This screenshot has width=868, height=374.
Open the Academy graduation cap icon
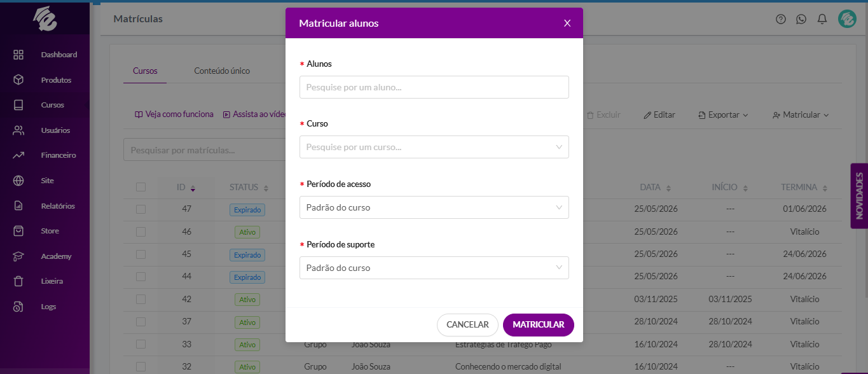coord(18,256)
